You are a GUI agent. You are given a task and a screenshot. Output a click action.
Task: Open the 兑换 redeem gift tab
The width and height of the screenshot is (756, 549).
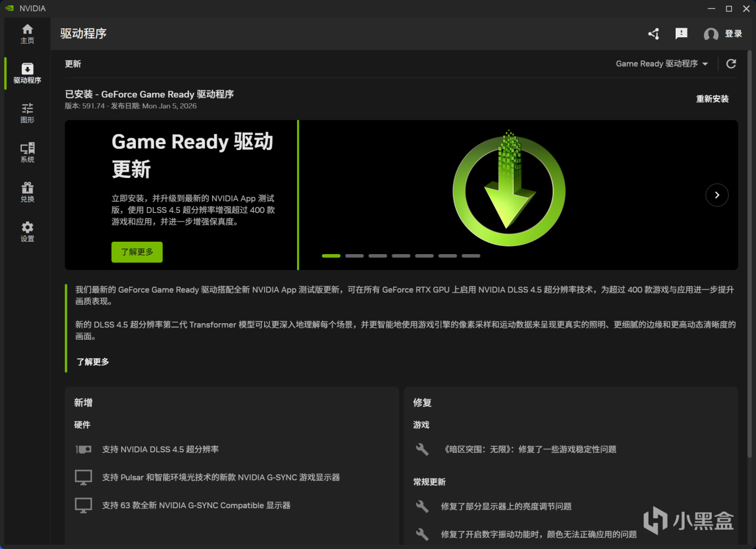coord(27,192)
